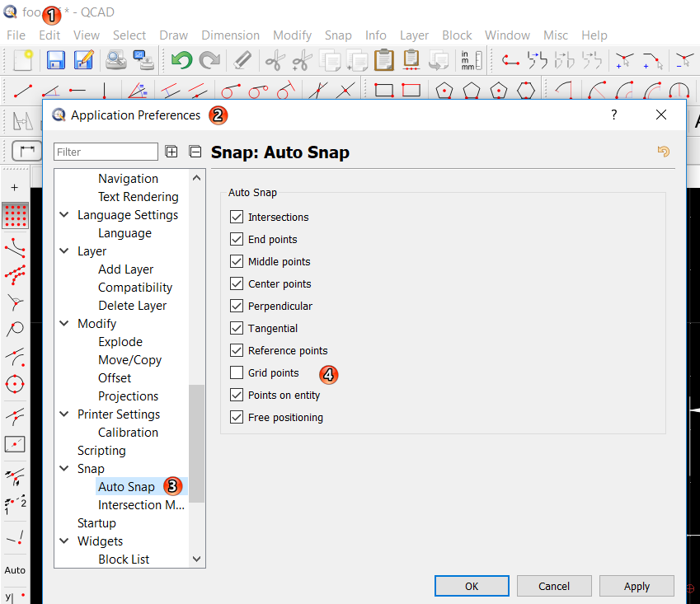Screen dimensions: 700x604
Task: Click the Paste clipboard icon
Action: click(383, 60)
